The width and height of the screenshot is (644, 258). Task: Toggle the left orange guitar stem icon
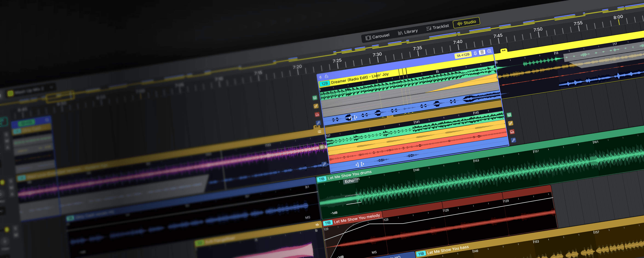[x=316, y=106]
